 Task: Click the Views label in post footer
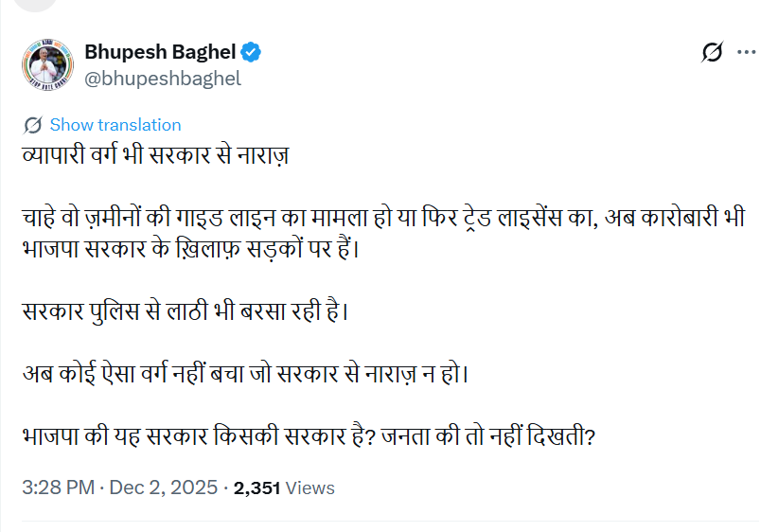tap(309, 488)
